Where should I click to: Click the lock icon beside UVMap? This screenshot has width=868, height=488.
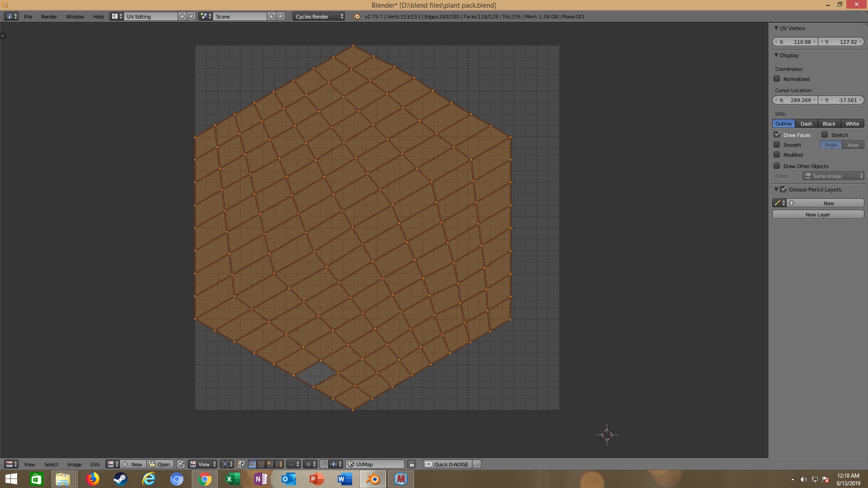(x=411, y=464)
